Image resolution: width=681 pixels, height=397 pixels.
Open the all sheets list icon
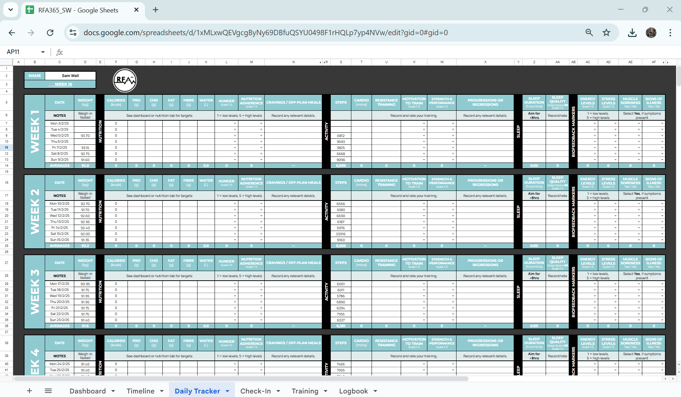click(x=48, y=390)
